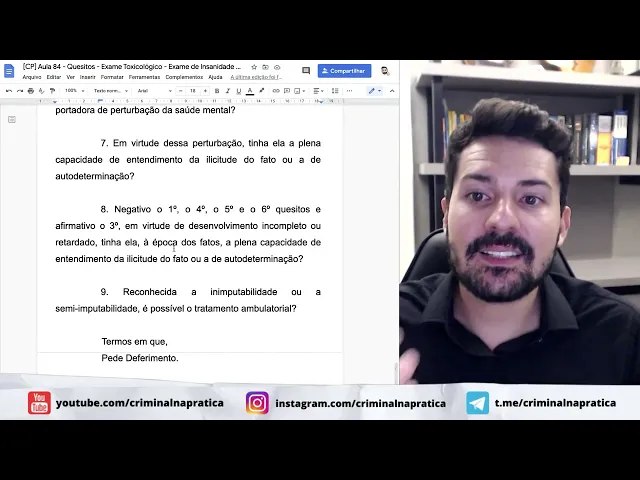Increase font size
Viewport: 640px width, 480px height.
[x=205, y=91]
